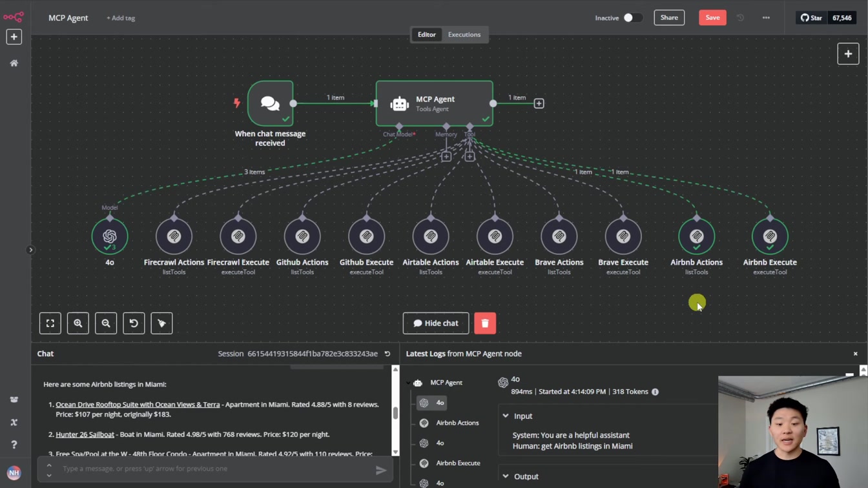Select the Firecrawl Execute node
Screen dimensions: 868x488
238,236
